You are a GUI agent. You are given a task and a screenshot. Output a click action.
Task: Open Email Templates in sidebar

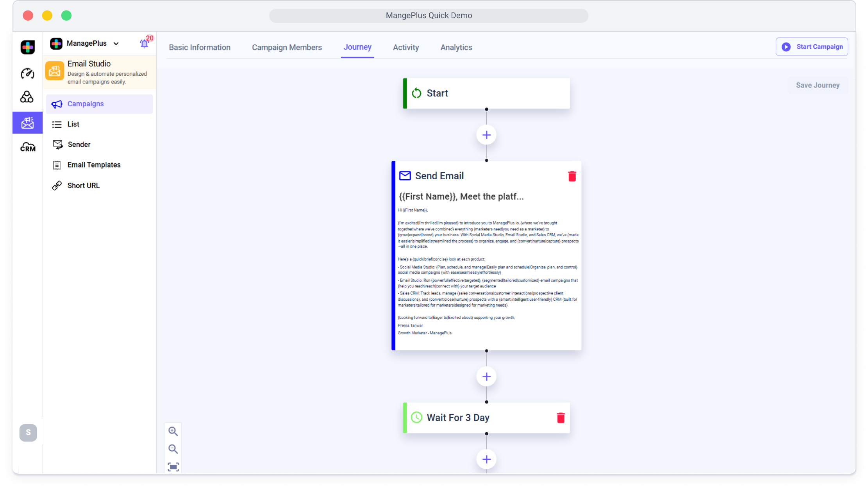pyautogui.click(x=94, y=165)
